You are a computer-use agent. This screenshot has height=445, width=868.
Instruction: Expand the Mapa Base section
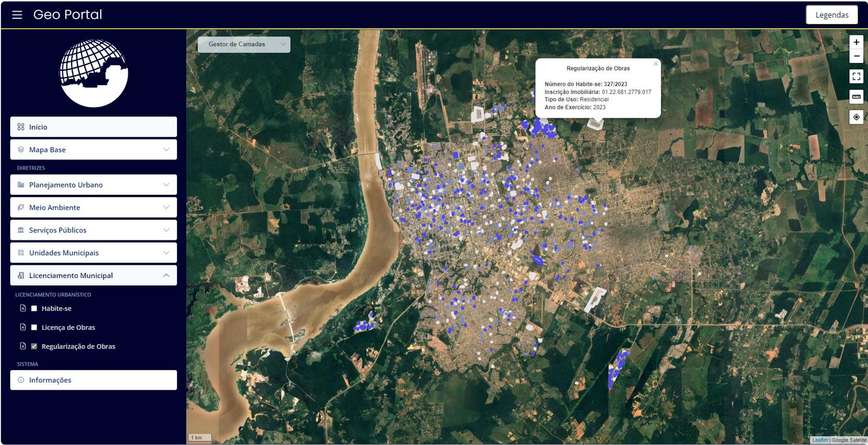(93, 150)
